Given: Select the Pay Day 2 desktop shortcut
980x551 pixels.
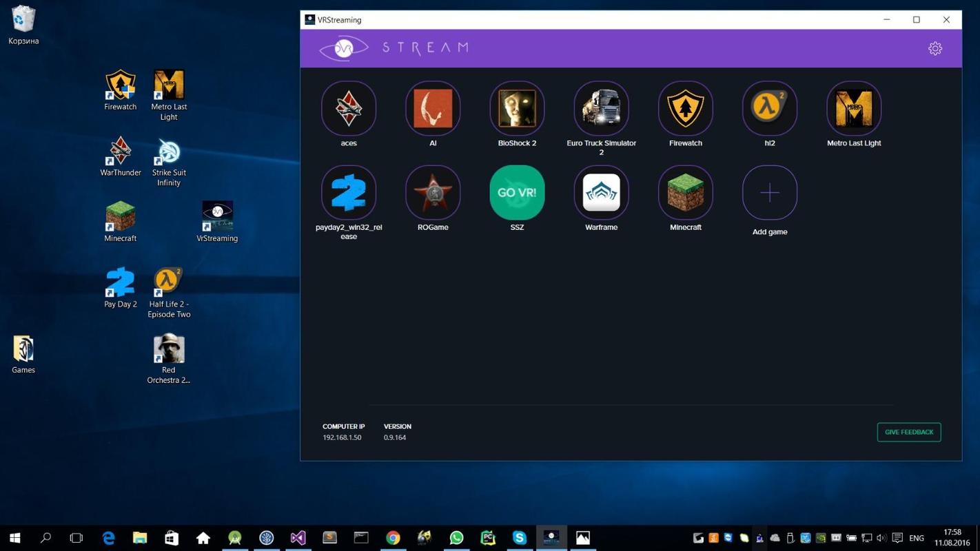Looking at the screenshot, I should (121, 288).
